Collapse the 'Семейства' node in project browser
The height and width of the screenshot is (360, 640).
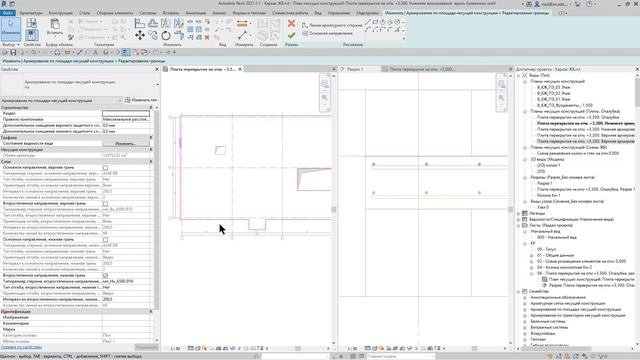519,291
